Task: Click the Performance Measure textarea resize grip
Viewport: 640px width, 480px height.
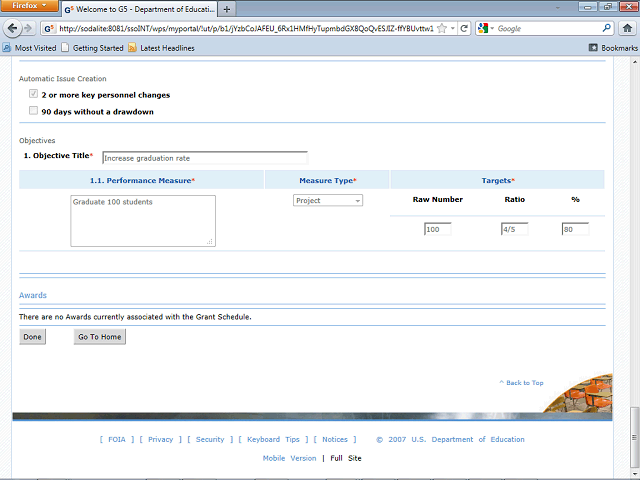Action: coord(210,242)
